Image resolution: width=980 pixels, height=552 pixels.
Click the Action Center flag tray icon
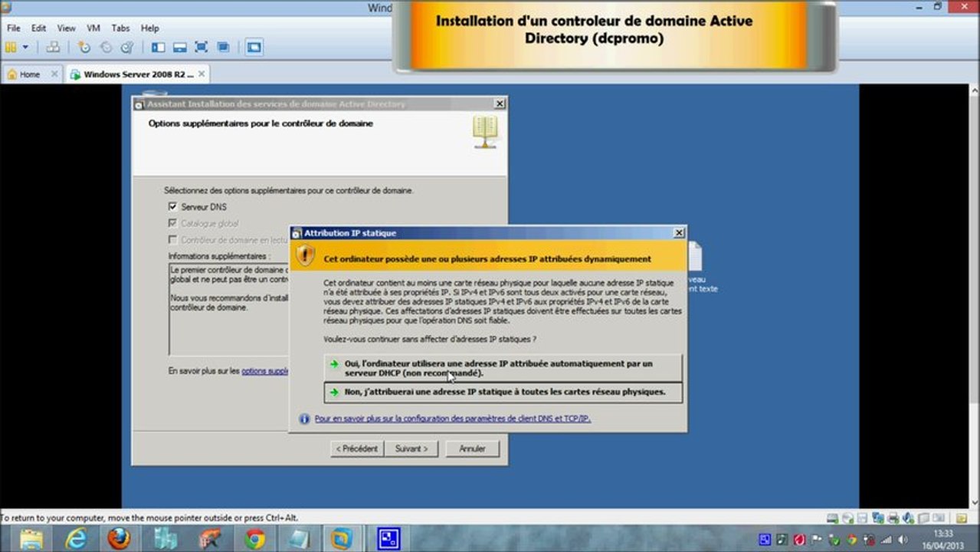818,540
